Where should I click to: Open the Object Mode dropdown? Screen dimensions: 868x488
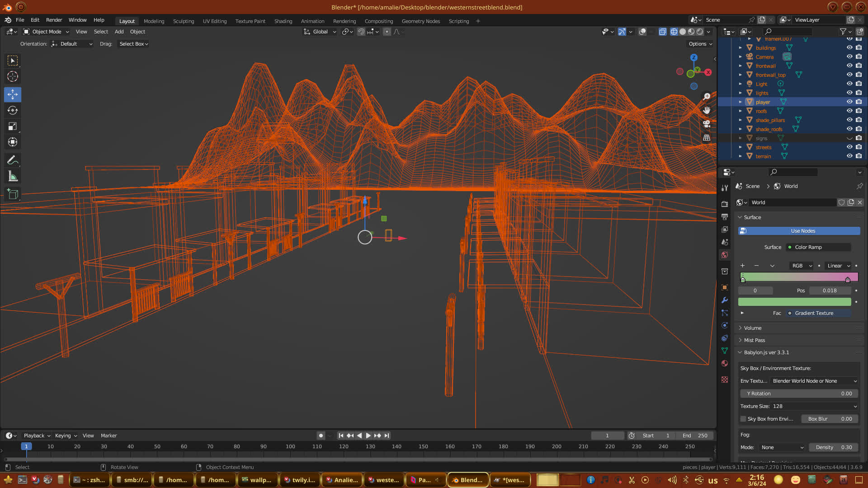pyautogui.click(x=46, y=32)
